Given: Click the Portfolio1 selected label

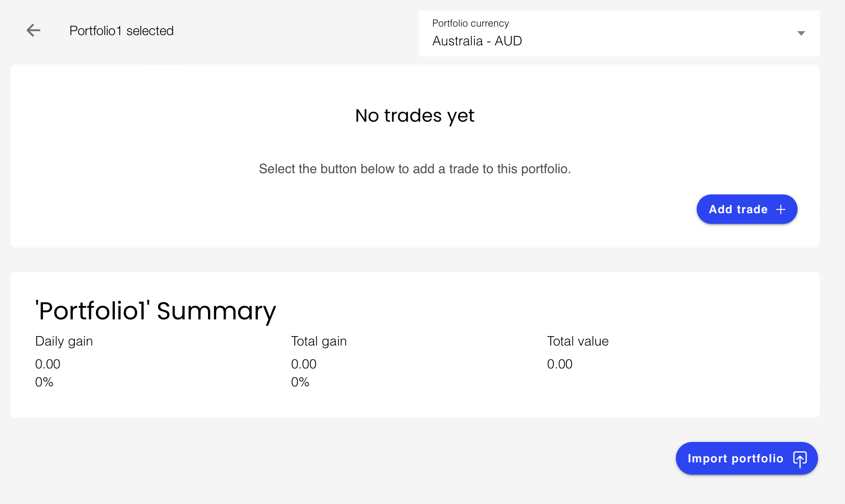Looking at the screenshot, I should pyautogui.click(x=121, y=30).
